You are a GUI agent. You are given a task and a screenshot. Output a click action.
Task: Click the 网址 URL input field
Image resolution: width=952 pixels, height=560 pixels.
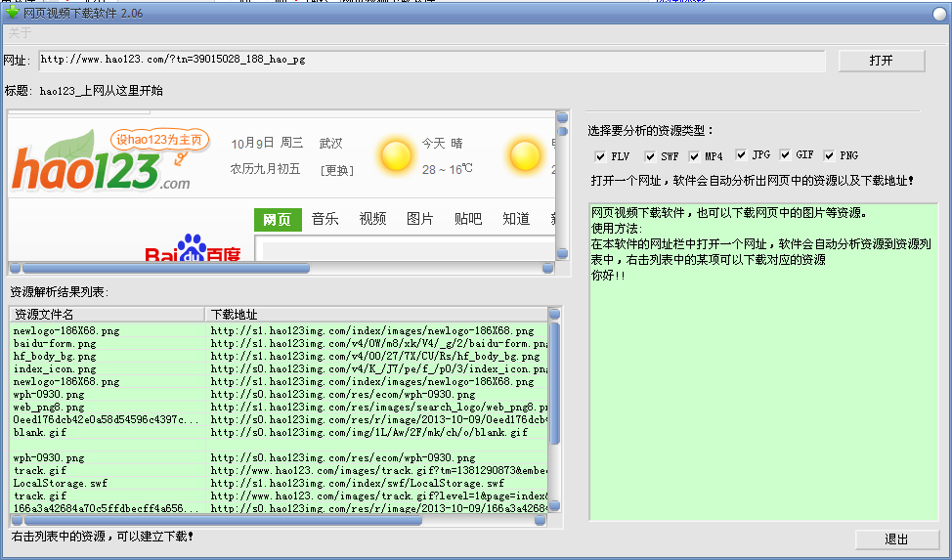432,61
